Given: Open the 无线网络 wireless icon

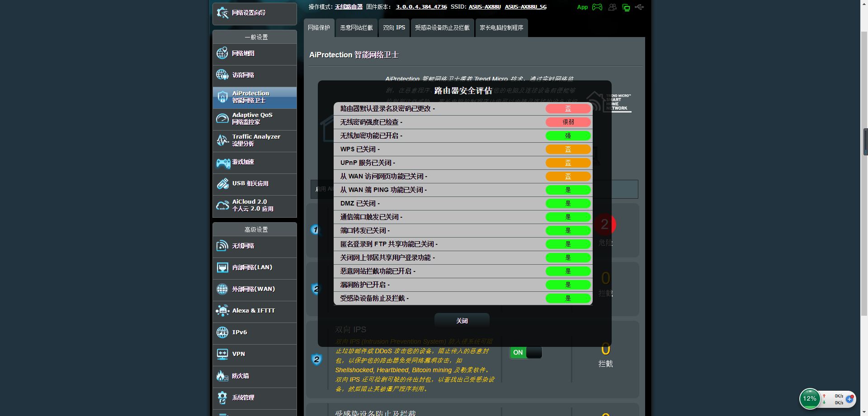Looking at the screenshot, I should coord(222,246).
